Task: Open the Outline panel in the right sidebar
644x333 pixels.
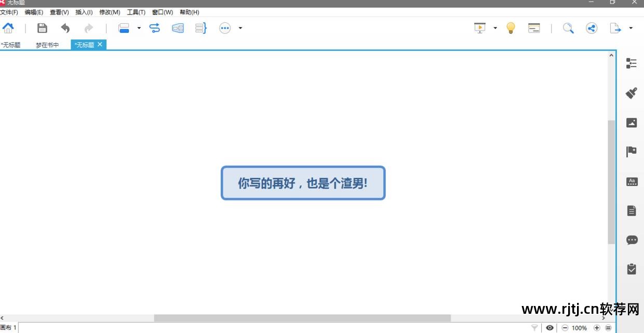Action: [x=632, y=63]
